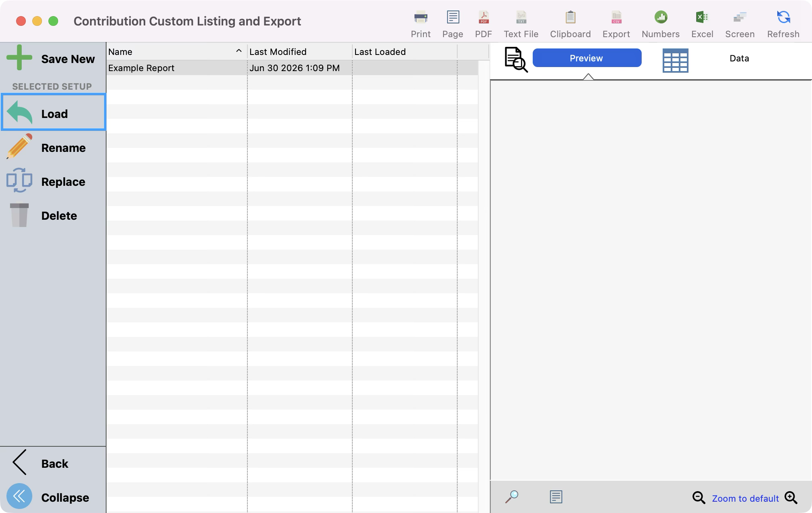Open report in Excel

(x=702, y=24)
